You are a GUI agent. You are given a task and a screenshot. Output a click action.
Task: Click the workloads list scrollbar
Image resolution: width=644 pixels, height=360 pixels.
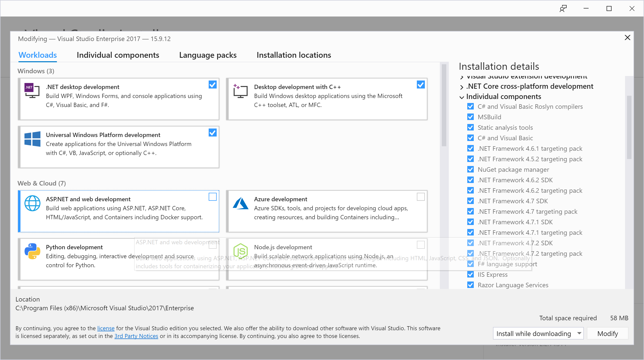coord(444,105)
